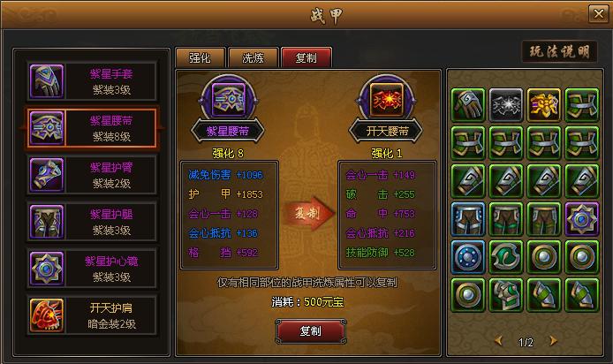Pick the 开天护肩 dark-gold shoulder entry

(x=92, y=315)
